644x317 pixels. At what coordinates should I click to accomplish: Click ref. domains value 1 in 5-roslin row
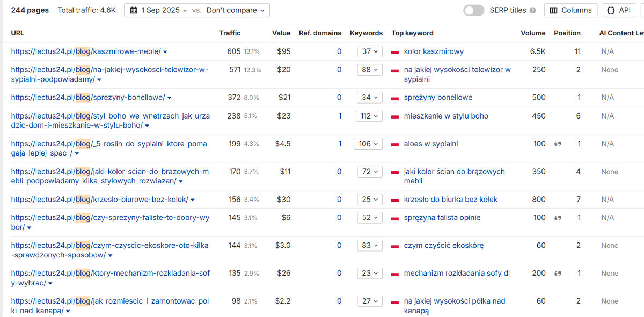point(339,144)
